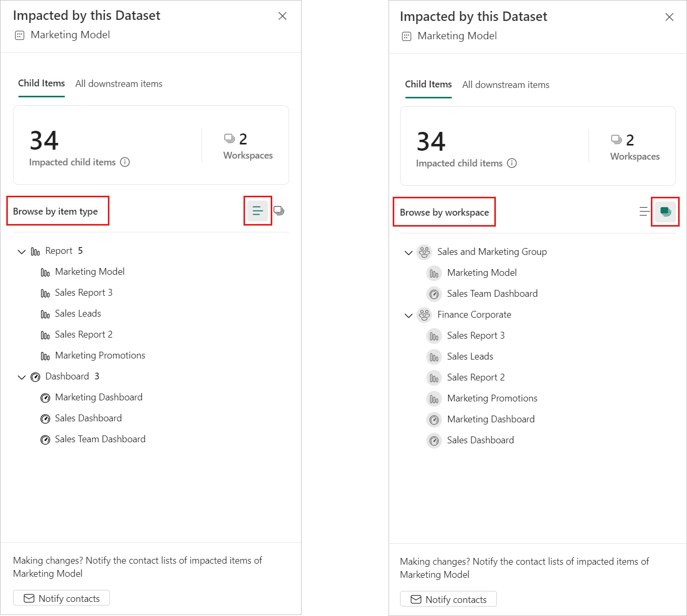Collapse the Report group in left panel
This screenshot has height=616, width=687.
[21, 252]
